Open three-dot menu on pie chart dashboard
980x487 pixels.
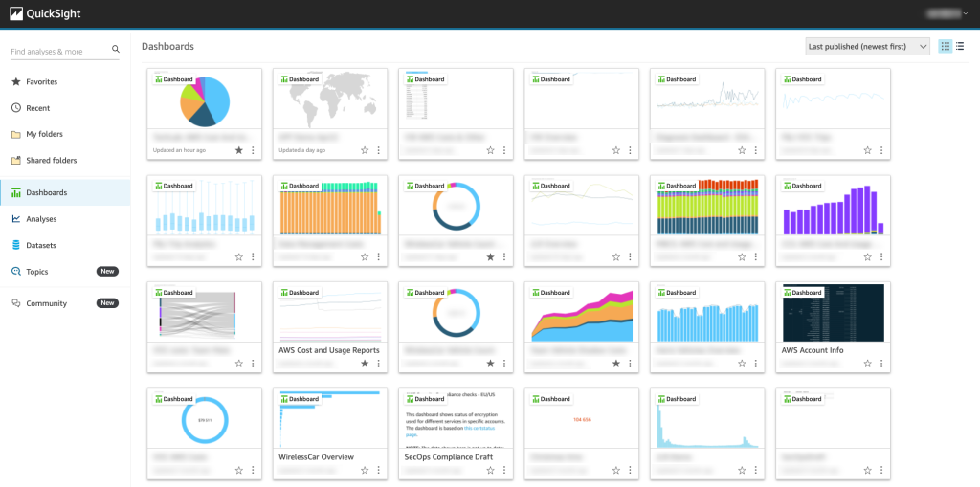pyautogui.click(x=253, y=150)
